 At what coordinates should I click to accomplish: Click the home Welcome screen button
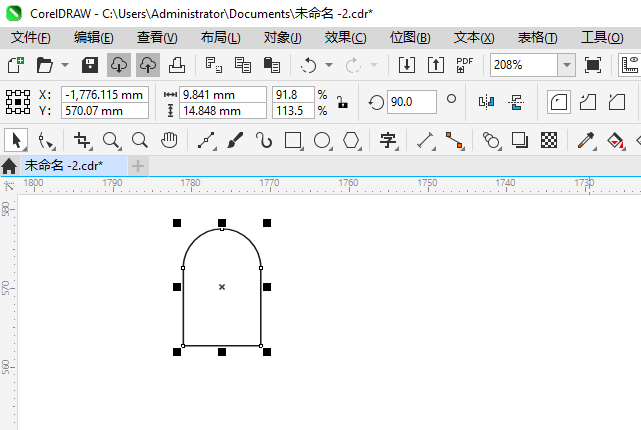tap(10, 165)
